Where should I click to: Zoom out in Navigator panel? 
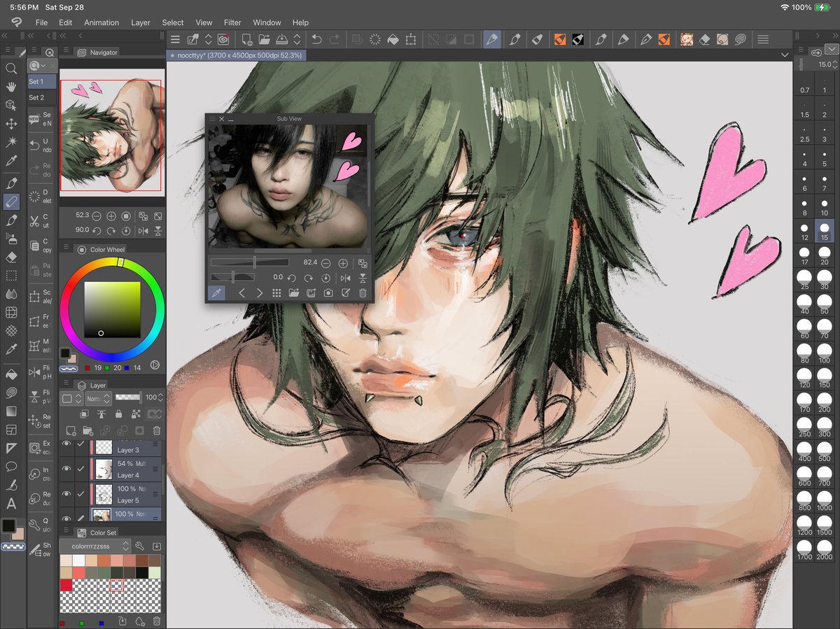[x=97, y=216]
